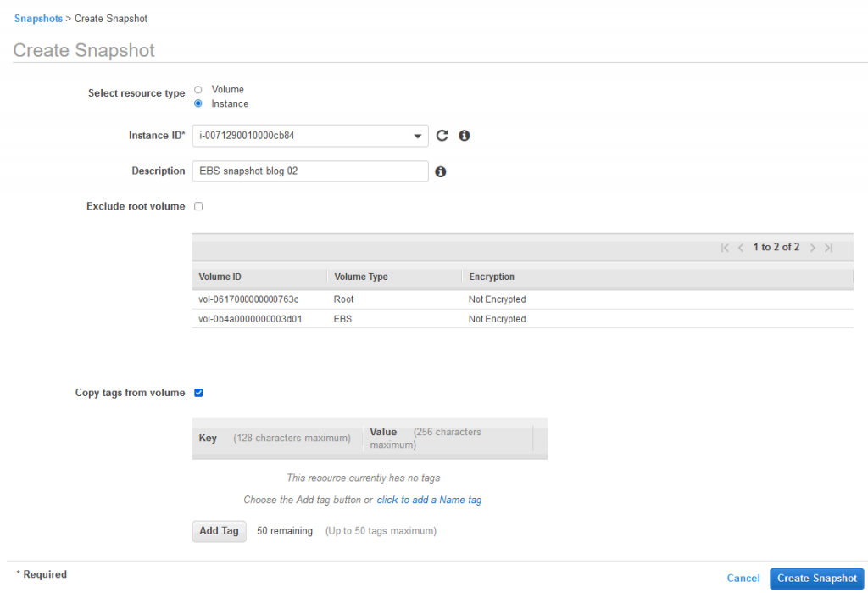Select the Instance radio option

(197, 103)
